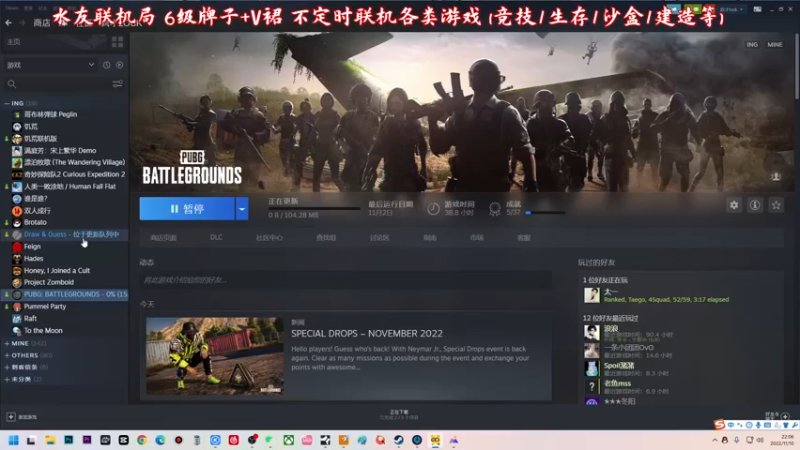Open Xbox app in taskbar
The width and height of the screenshot is (800, 450).
[x=289, y=440]
